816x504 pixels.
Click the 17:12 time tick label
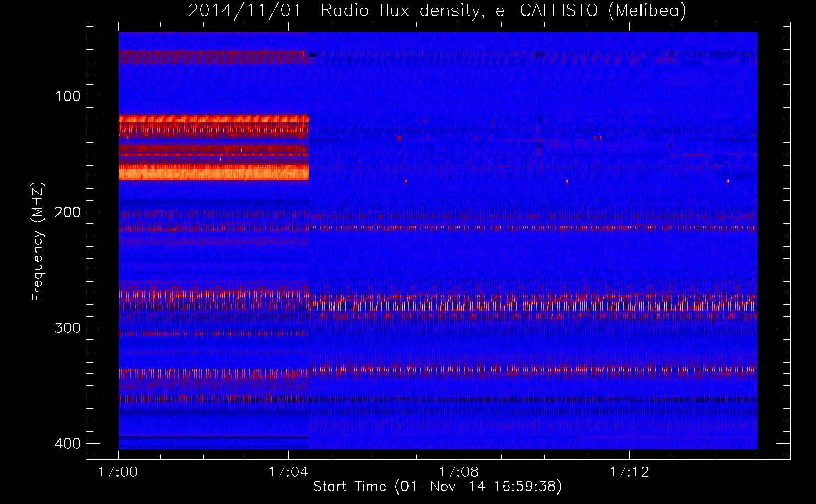[x=629, y=472]
